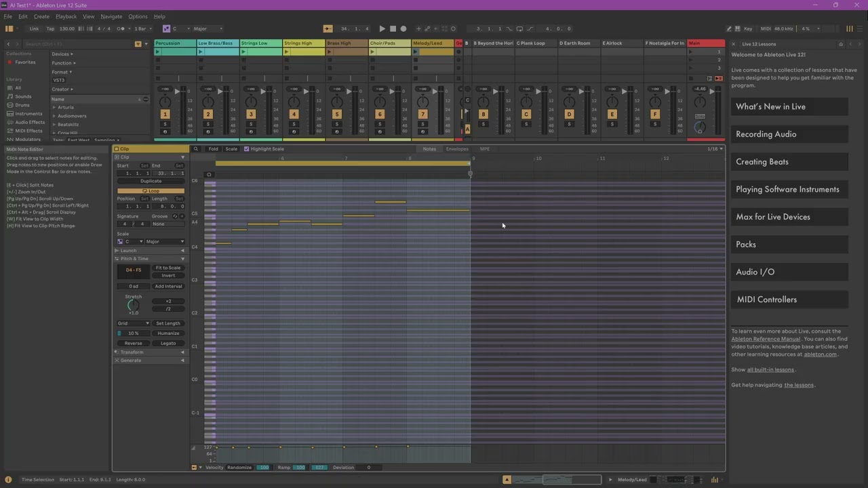
Task: Open What's New in Live lesson
Action: pyautogui.click(x=789, y=106)
